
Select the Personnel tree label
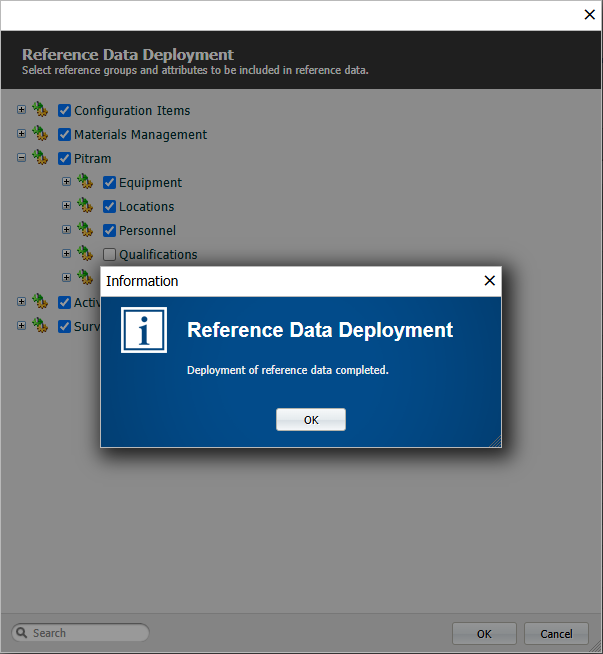click(147, 231)
